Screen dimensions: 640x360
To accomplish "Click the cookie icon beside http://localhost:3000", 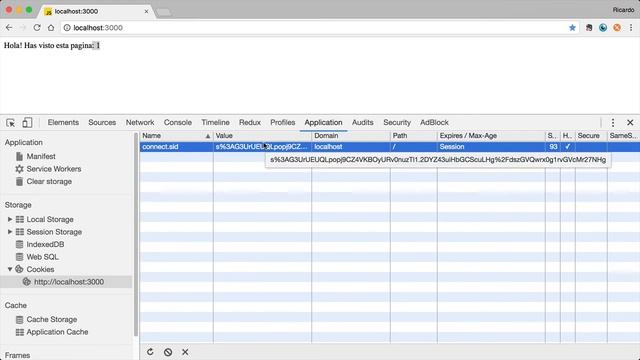I will (27, 282).
